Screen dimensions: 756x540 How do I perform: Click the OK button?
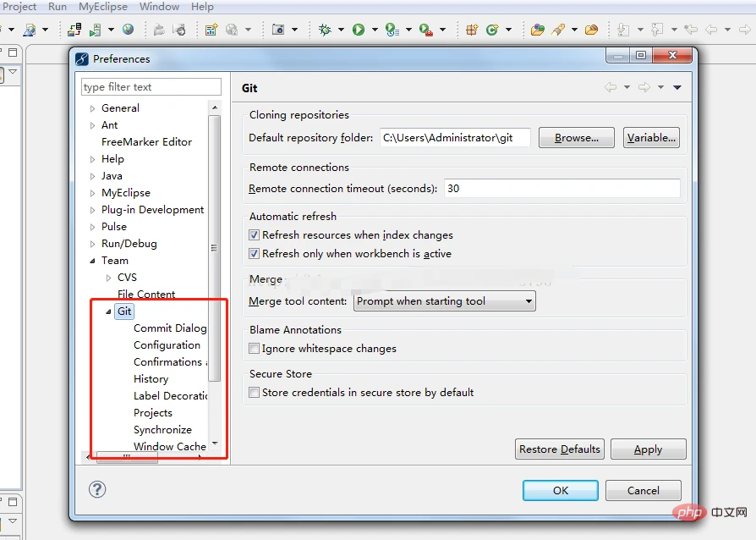[561, 490]
